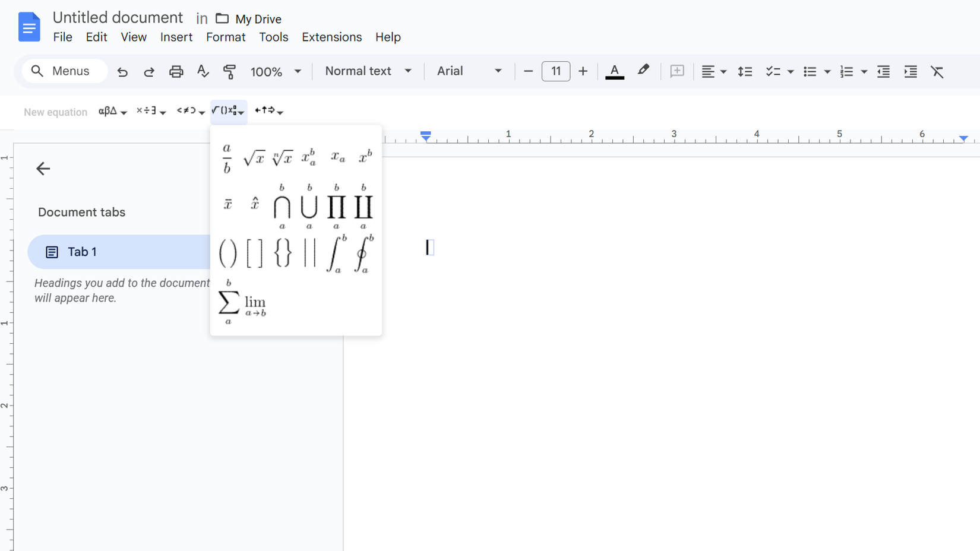Toggle the numbered list formatting
This screenshot has height=551, width=980.
click(x=846, y=72)
